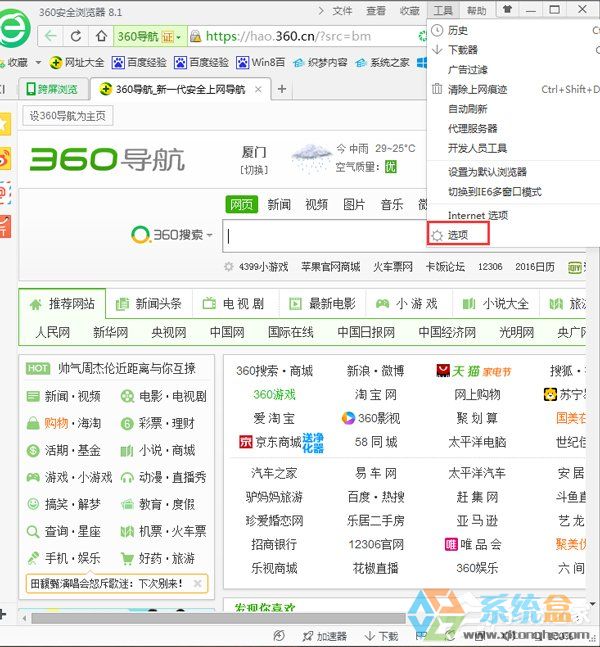Select the 视频 search tab
The width and height of the screenshot is (600, 647).
point(317,204)
